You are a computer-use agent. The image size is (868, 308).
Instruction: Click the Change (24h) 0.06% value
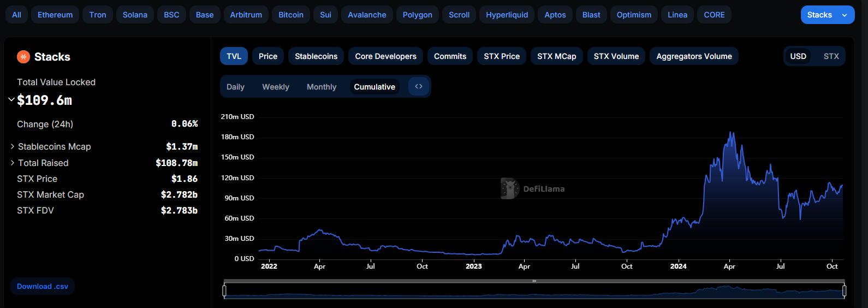tap(185, 124)
